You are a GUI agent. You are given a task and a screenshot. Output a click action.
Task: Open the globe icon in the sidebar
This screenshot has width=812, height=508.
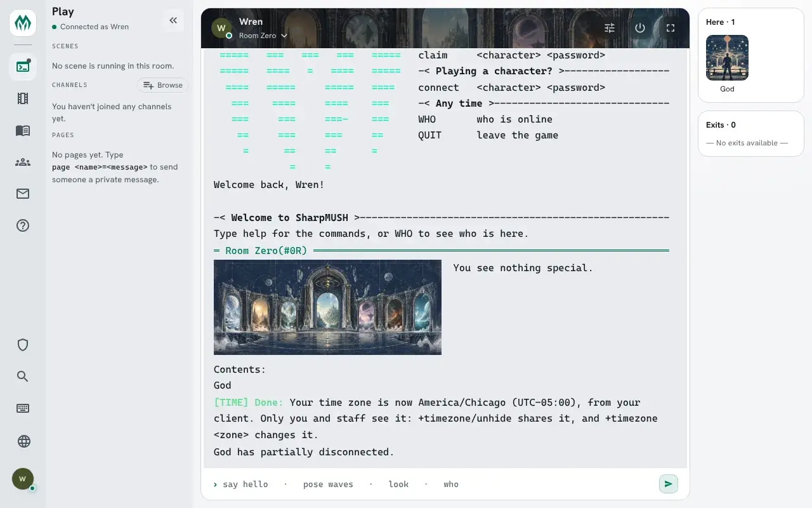(x=23, y=441)
